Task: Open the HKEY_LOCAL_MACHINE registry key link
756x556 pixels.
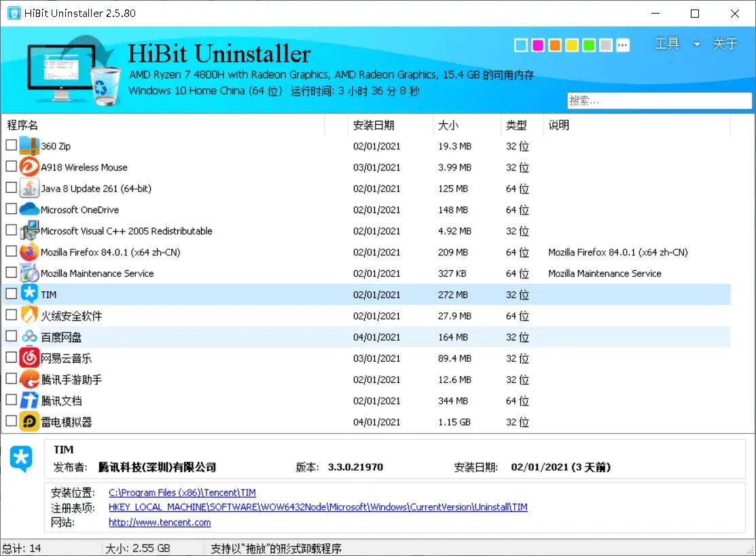Action: click(x=318, y=507)
